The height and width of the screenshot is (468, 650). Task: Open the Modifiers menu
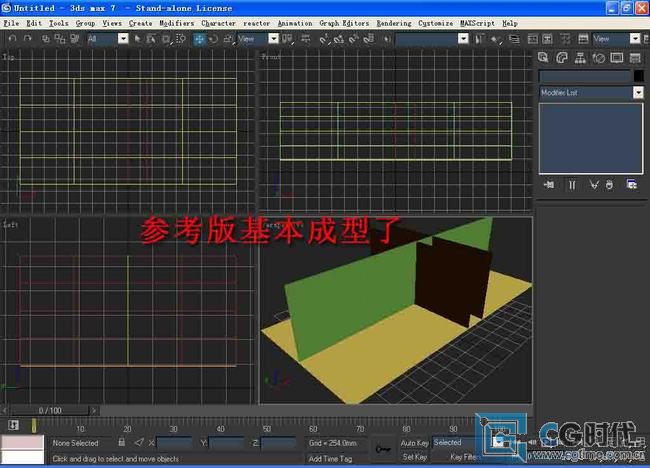[x=177, y=23]
